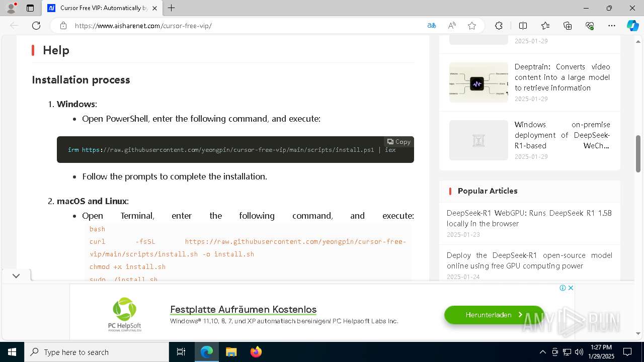Open Windows on-premise DeepSeek-R1 article link
This screenshot has height=362, width=644.
(x=562, y=135)
